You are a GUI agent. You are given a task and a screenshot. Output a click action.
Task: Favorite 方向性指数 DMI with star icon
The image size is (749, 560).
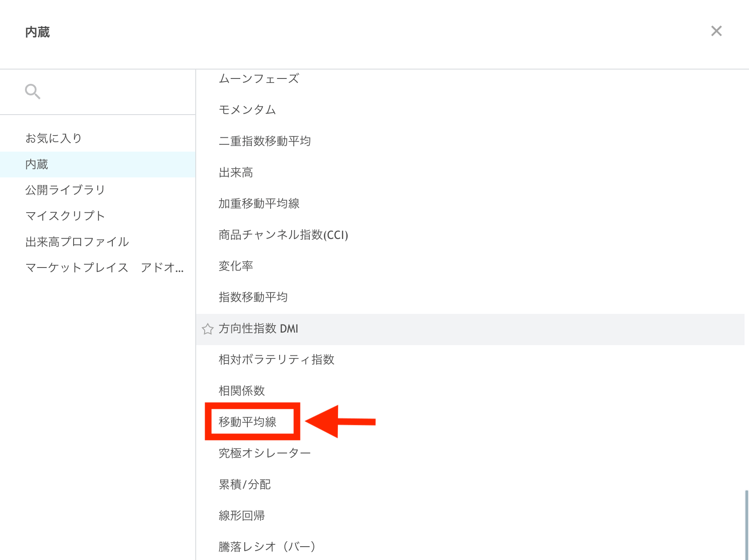tap(208, 329)
